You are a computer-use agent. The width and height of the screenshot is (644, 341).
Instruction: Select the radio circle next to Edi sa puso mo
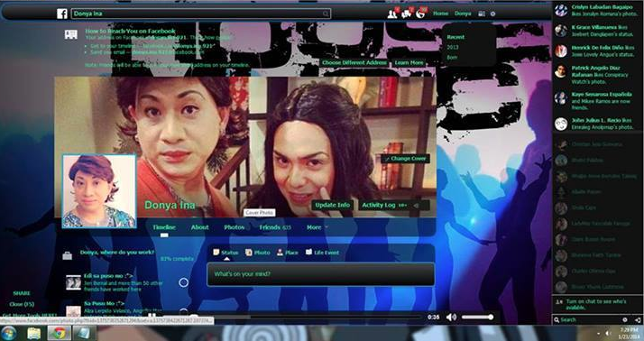[184, 282]
